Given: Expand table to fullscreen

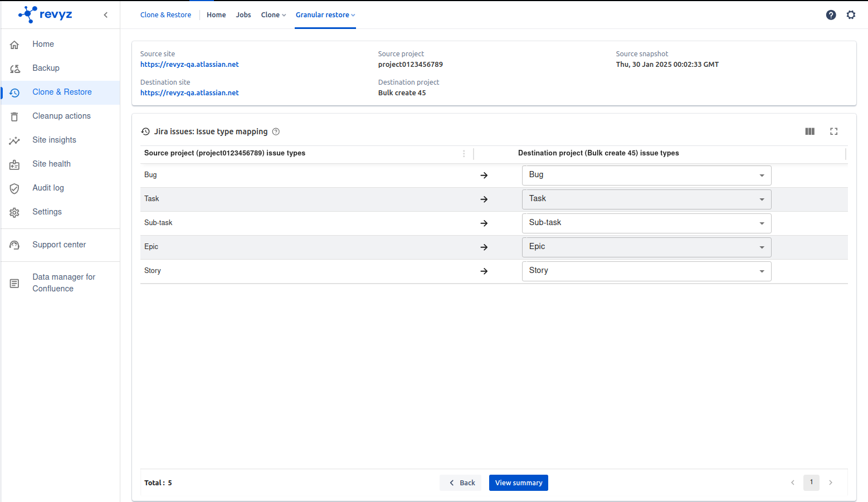Looking at the screenshot, I should tap(833, 131).
